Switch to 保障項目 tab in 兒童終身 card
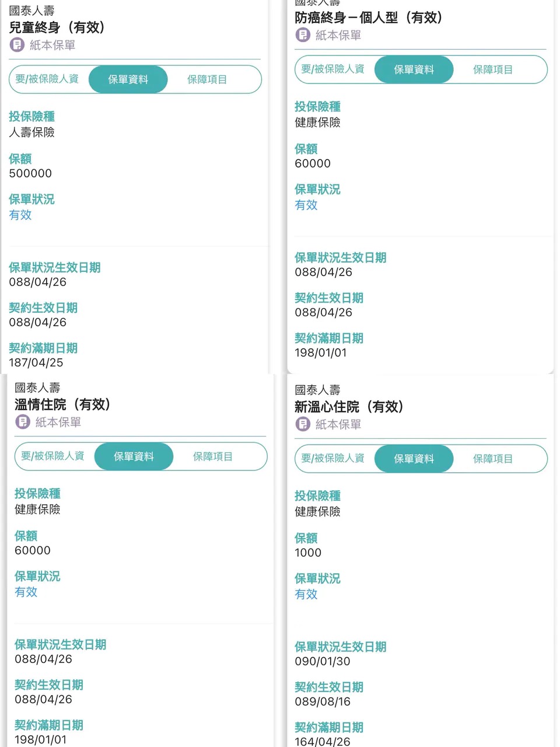This screenshot has width=560, height=747. coord(207,79)
